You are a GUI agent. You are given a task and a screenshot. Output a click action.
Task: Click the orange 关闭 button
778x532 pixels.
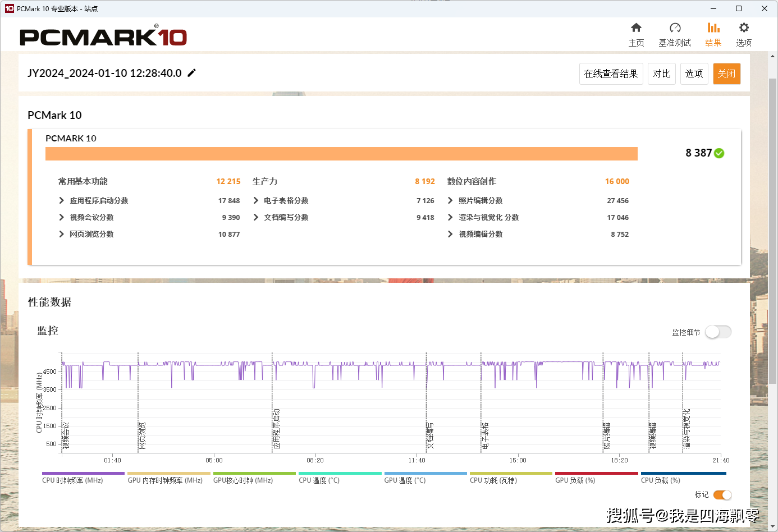(x=727, y=74)
